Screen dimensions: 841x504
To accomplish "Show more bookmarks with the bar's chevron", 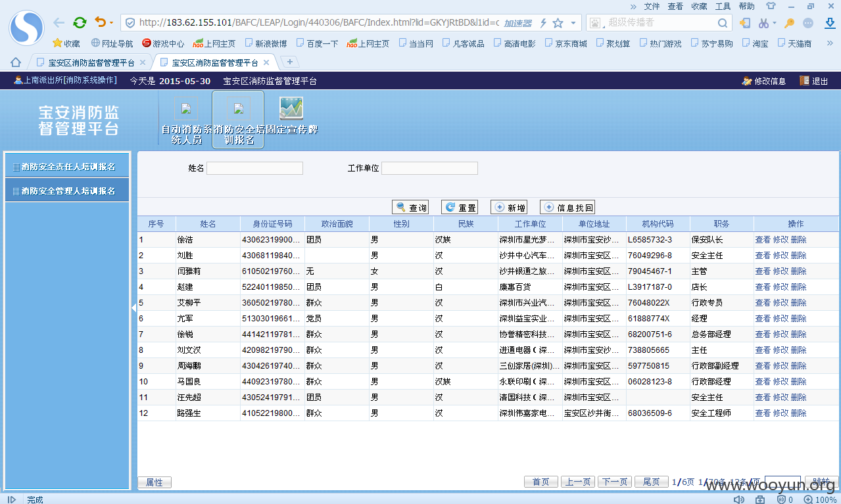I will tap(830, 43).
